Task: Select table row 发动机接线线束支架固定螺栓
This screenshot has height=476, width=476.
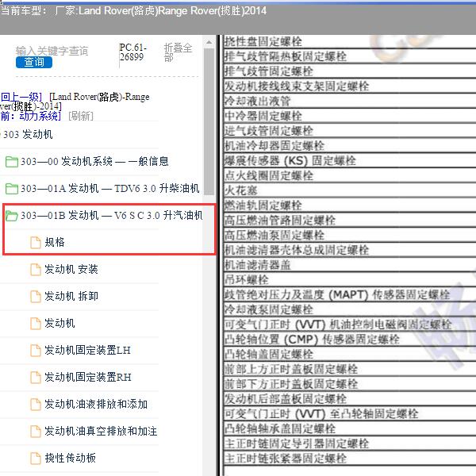Action: tap(349, 86)
